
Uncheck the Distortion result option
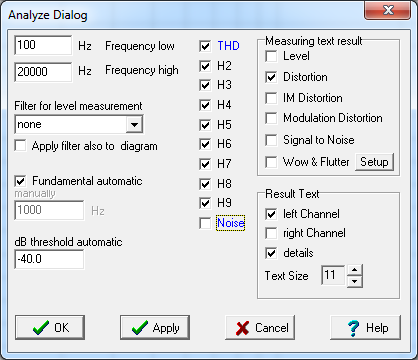pyautogui.click(x=271, y=77)
